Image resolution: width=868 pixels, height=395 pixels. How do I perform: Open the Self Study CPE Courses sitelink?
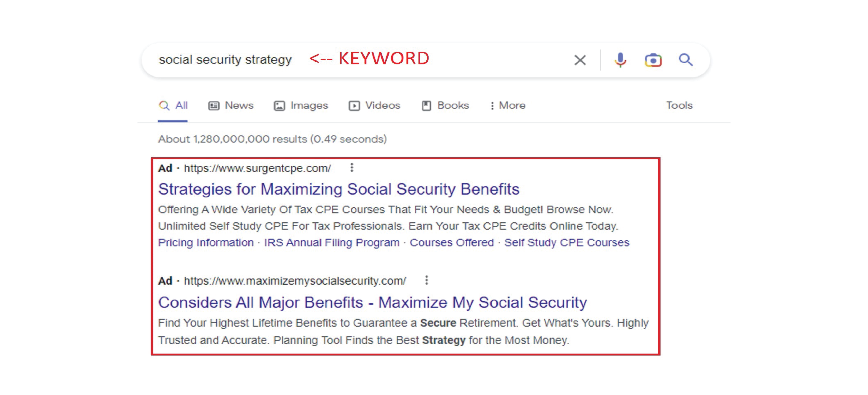[566, 243]
